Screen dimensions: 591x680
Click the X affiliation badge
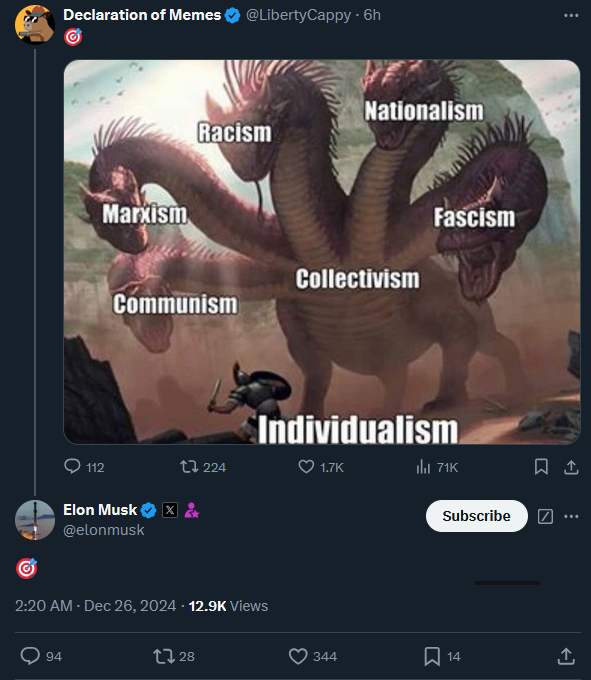pyautogui.click(x=170, y=510)
